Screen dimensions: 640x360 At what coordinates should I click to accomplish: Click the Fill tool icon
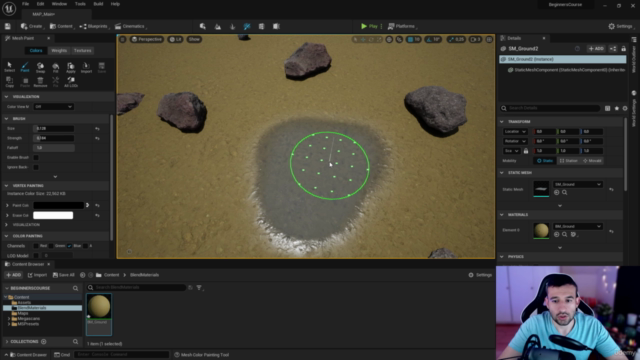[56, 67]
